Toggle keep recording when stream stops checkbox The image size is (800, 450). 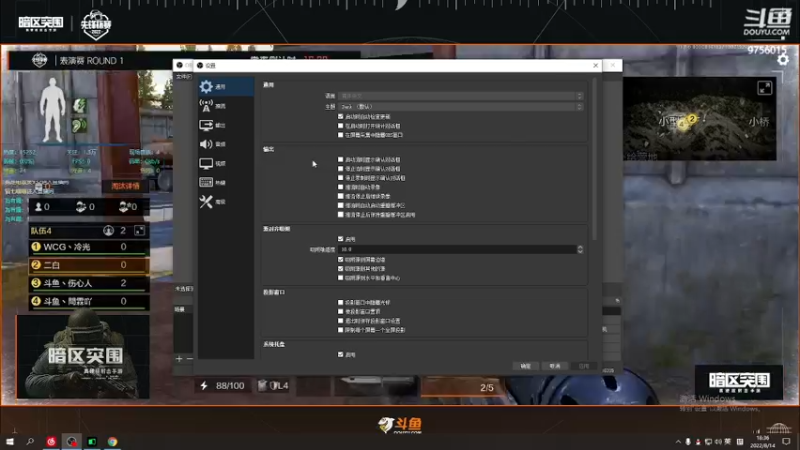(341, 196)
